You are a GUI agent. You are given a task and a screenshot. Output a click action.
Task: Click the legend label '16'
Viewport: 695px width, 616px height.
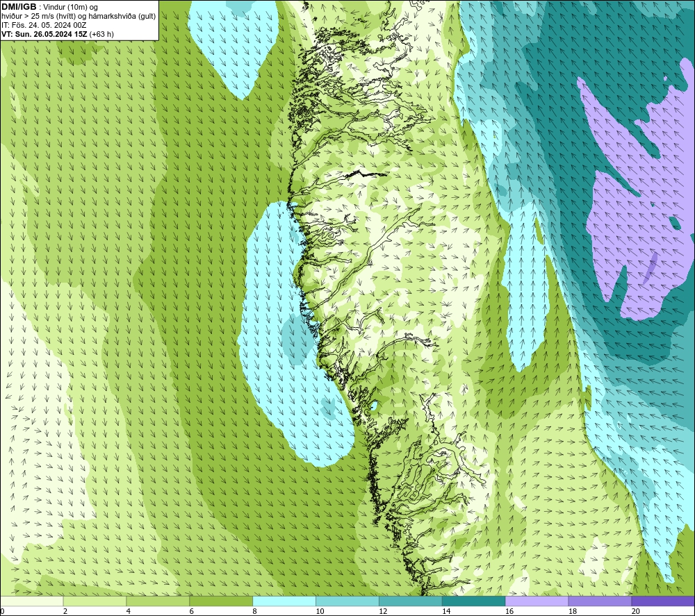pyautogui.click(x=509, y=611)
